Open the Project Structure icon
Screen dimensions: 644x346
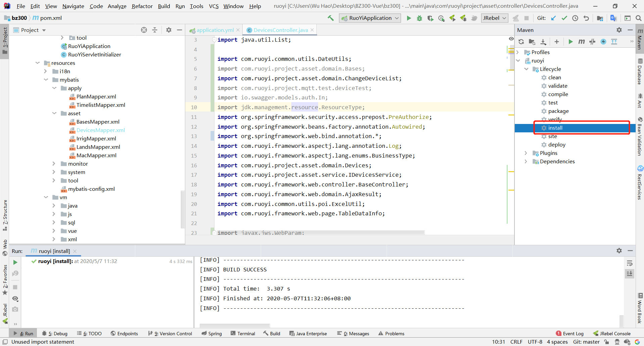(x=600, y=18)
